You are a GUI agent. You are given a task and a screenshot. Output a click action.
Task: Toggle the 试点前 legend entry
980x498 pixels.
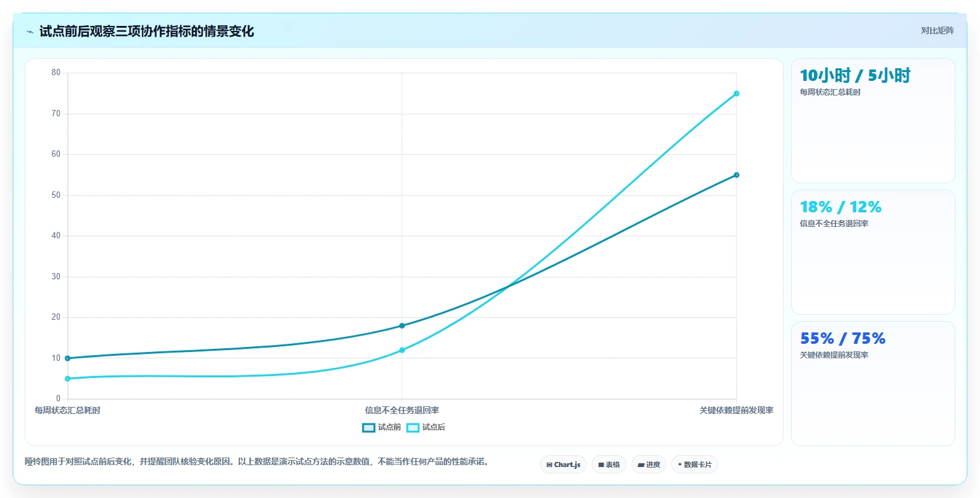click(x=382, y=428)
